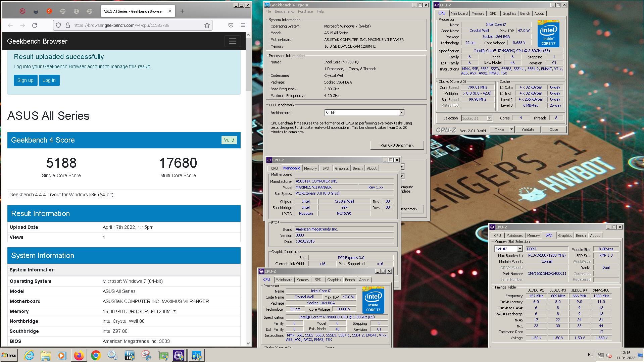The image size is (644, 362).
Task: Click the Log in button
Action: point(49,80)
